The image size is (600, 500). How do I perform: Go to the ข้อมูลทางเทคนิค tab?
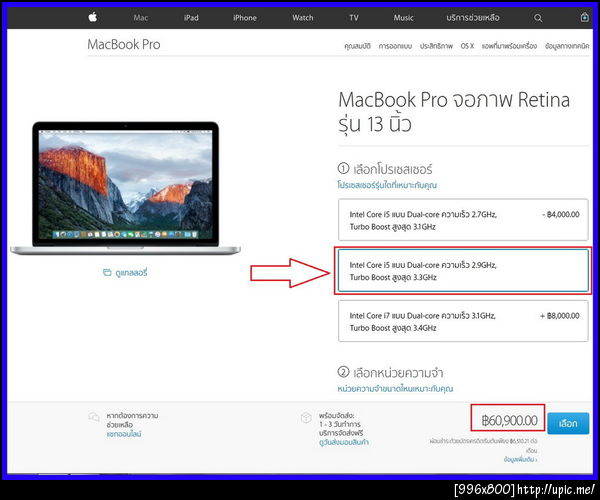point(567,46)
